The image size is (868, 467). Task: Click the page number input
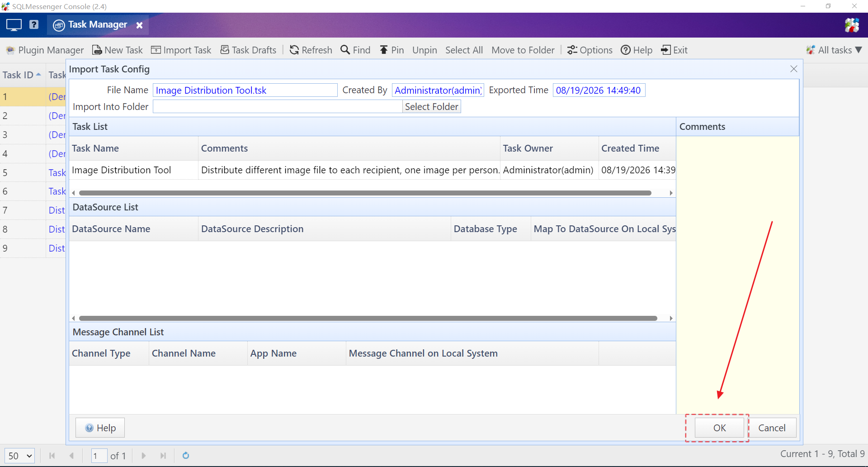pyautogui.click(x=99, y=456)
